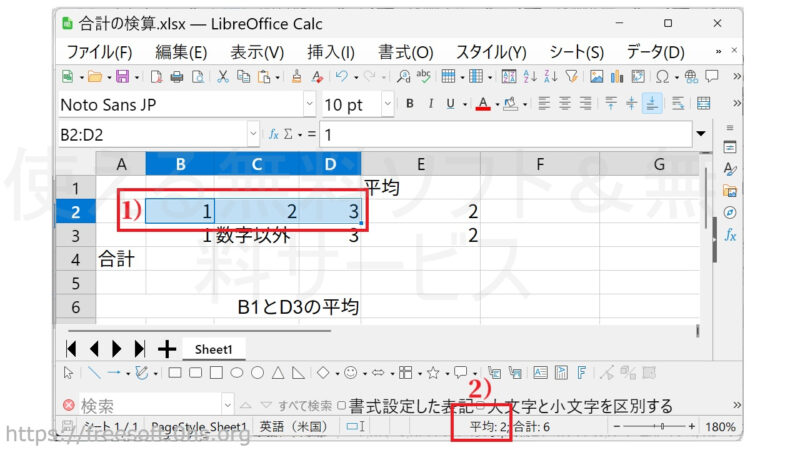Click the Copy icon
This screenshot has width=800, height=450.
click(243, 77)
